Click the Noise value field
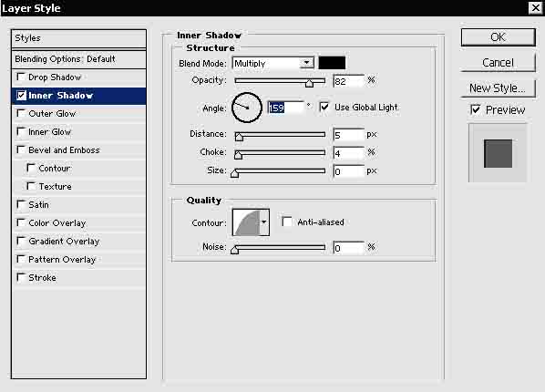Viewport: 545px width, 392px height. click(348, 248)
